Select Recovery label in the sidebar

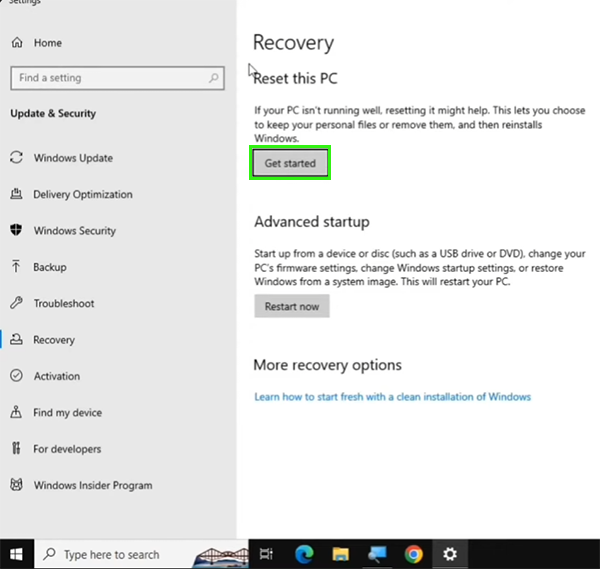click(54, 340)
